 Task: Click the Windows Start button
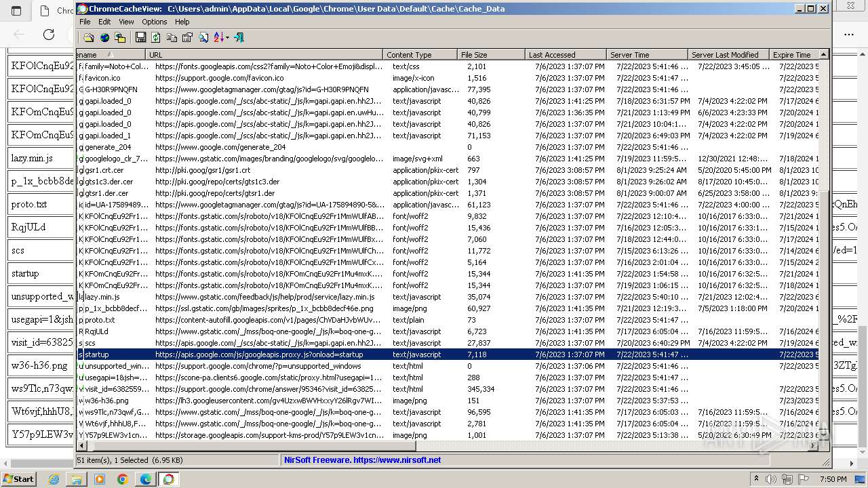click(18, 479)
